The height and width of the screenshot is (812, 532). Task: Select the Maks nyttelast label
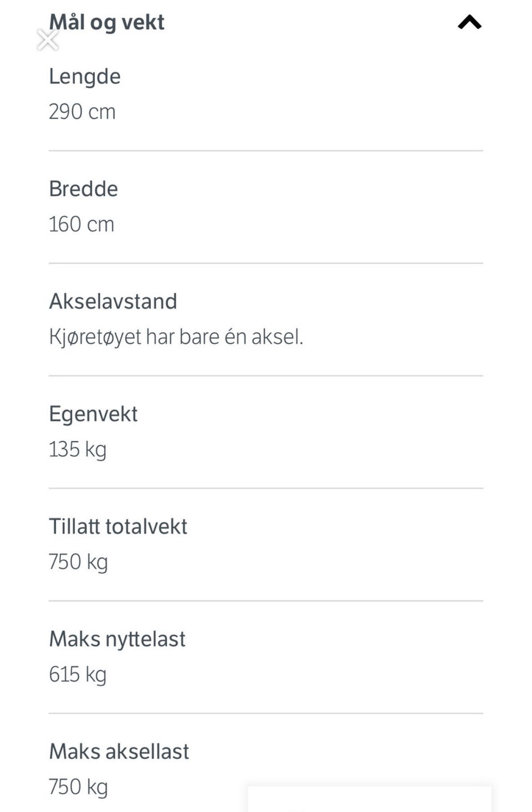[117, 640]
